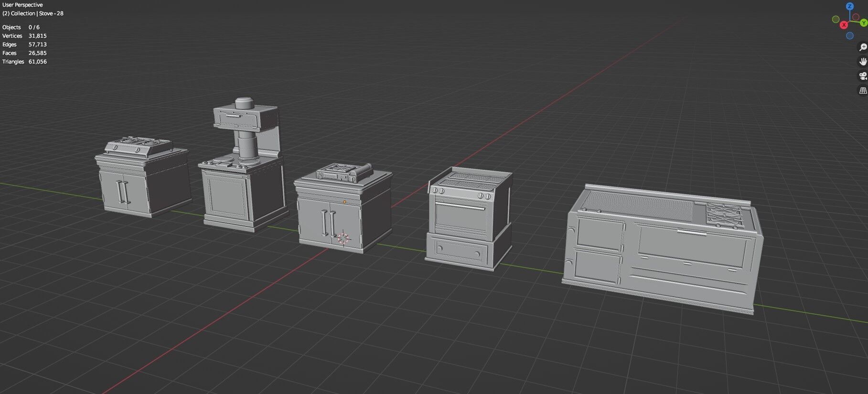Screen dimensions: 868x394
Task: Select the leftmost cabinet stove model
Action: (142, 177)
